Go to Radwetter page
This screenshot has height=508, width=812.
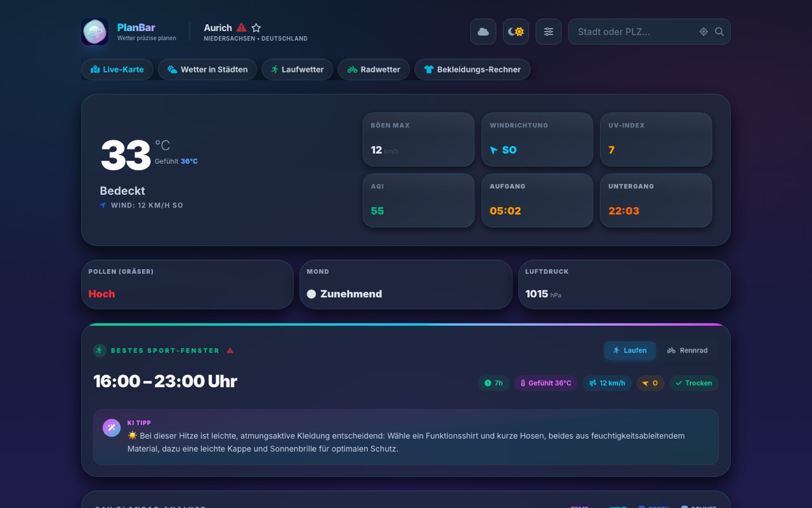[x=374, y=69]
